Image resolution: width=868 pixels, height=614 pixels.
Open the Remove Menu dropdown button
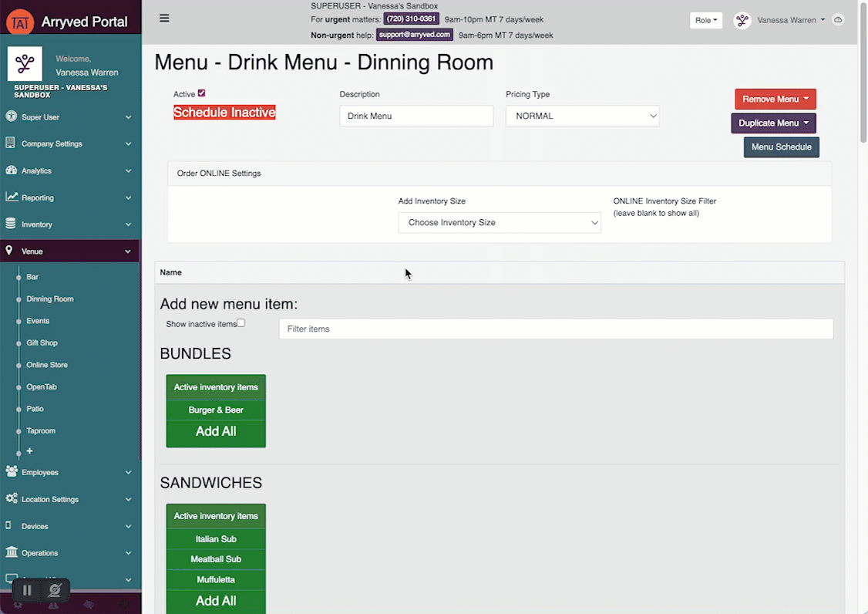[x=775, y=100]
